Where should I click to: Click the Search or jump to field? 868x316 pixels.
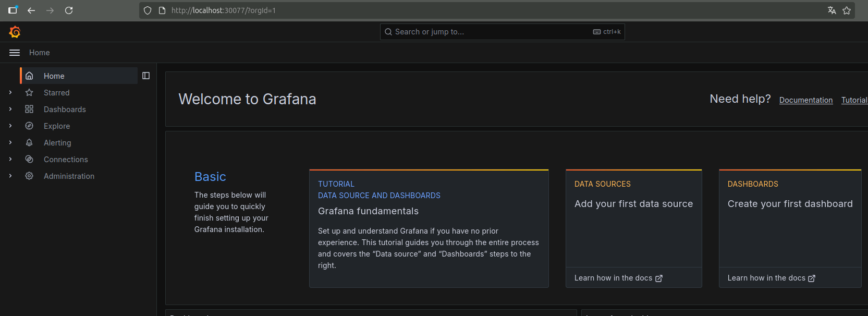tap(490, 32)
